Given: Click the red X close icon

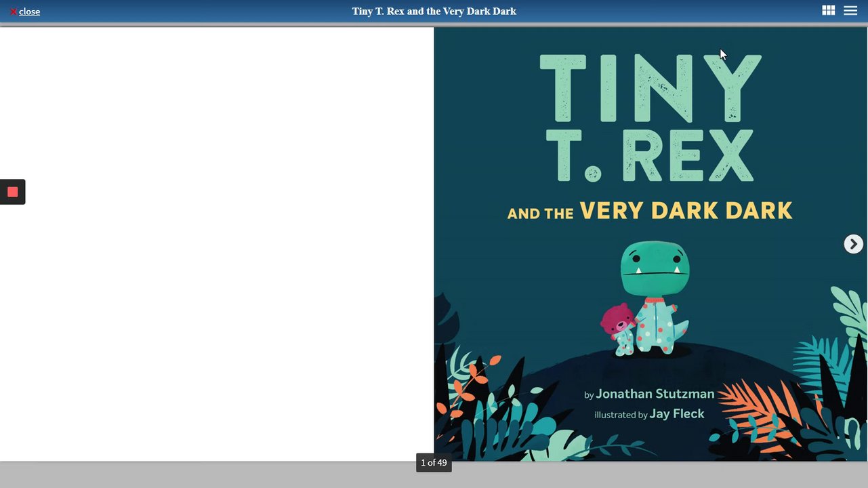Looking at the screenshot, I should coord(13,12).
